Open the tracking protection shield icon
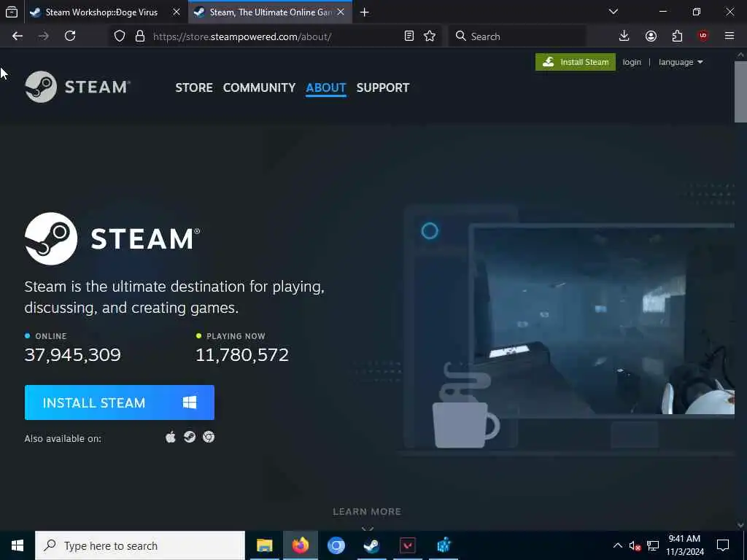747x560 pixels. (x=120, y=36)
